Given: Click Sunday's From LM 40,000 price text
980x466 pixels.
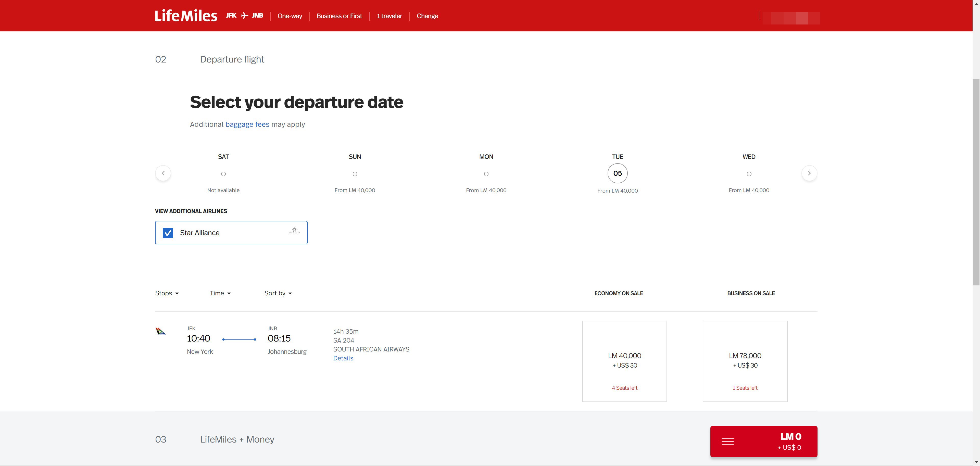Looking at the screenshot, I should [x=355, y=190].
